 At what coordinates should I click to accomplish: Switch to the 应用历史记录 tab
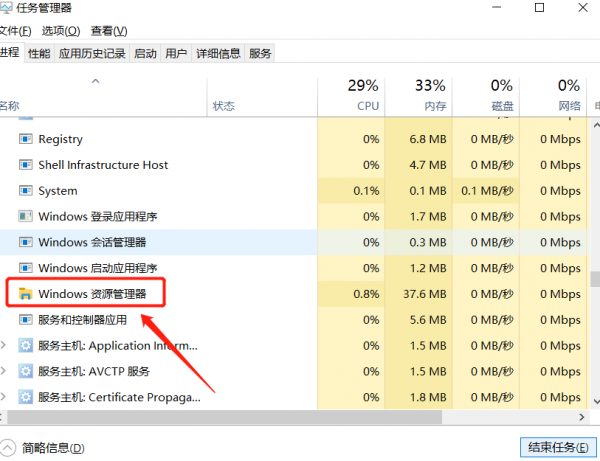92,54
